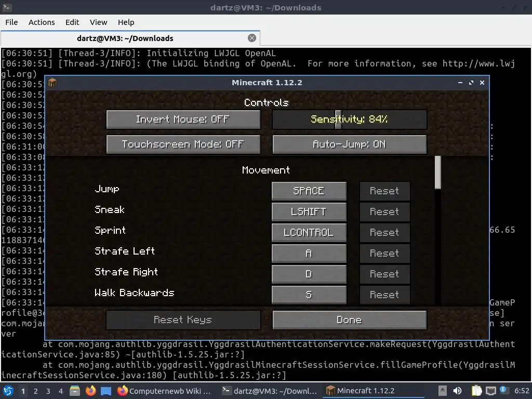Reset the Walk Backwards key binding
The image size is (532, 399).
point(385,295)
